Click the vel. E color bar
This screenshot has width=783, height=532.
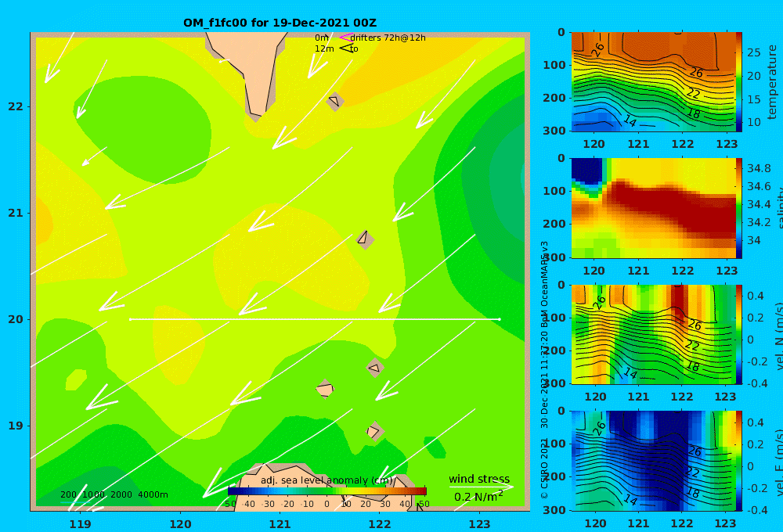(739, 461)
